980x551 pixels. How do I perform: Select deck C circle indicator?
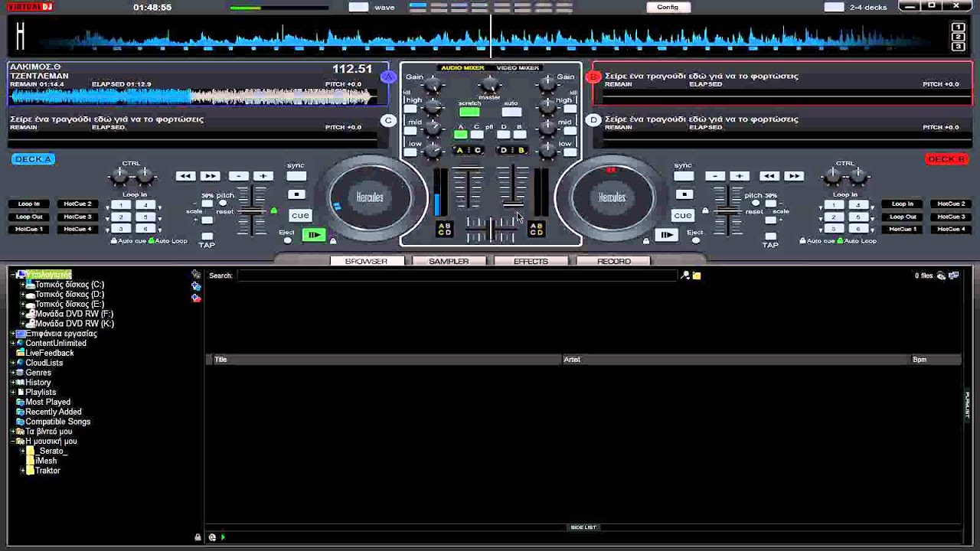pos(388,120)
